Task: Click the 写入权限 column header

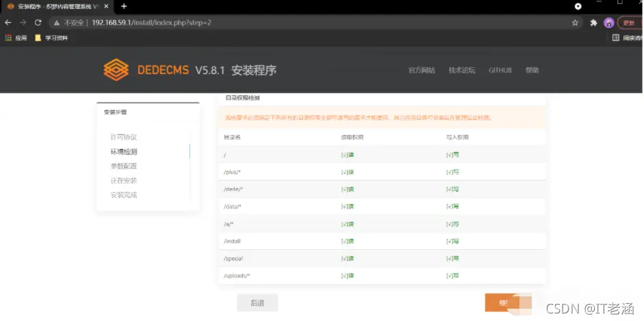Action: [x=458, y=138]
